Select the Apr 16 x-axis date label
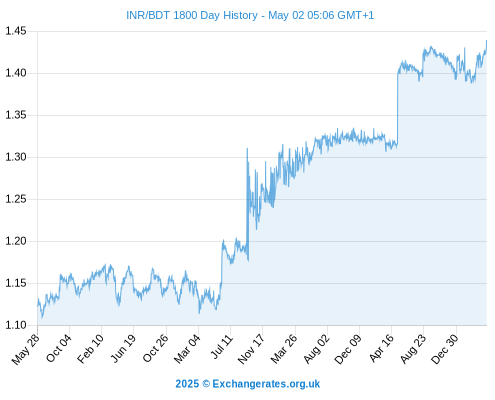Screen dimensions: 495x400 tap(381, 348)
